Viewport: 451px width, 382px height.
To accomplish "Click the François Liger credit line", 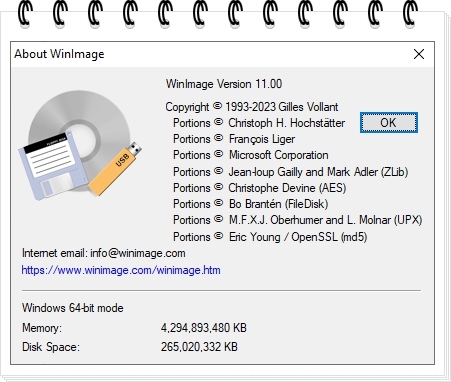I will 234,139.
